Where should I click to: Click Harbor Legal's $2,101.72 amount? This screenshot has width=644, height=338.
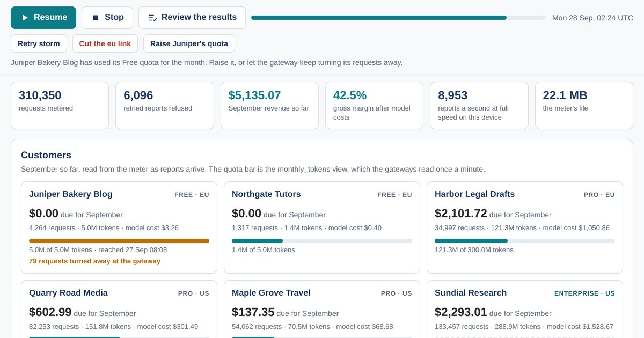(461, 214)
